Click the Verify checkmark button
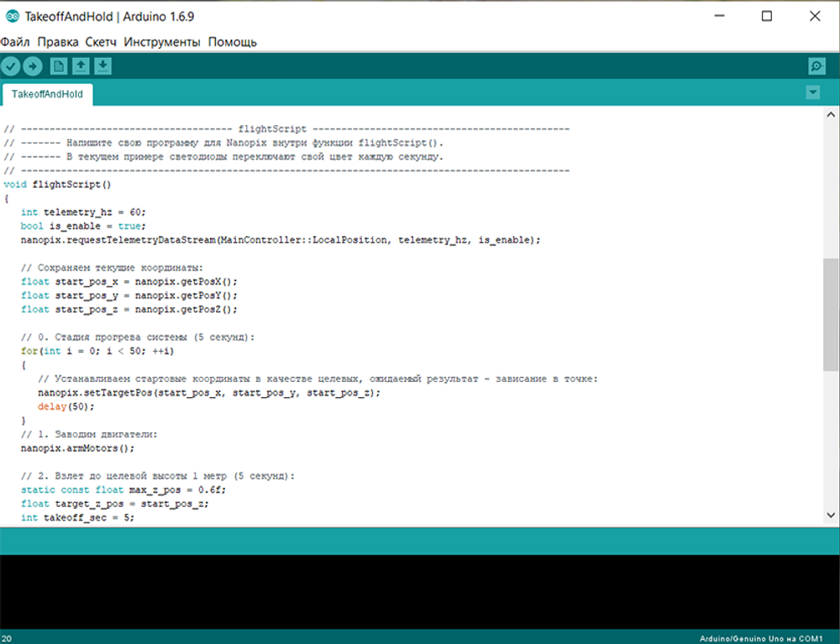 10,65
